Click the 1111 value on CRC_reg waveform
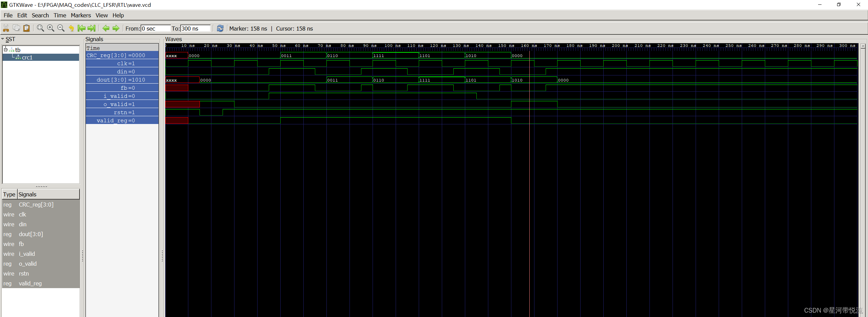Viewport: 868px width, 317px height. pyautogui.click(x=379, y=56)
